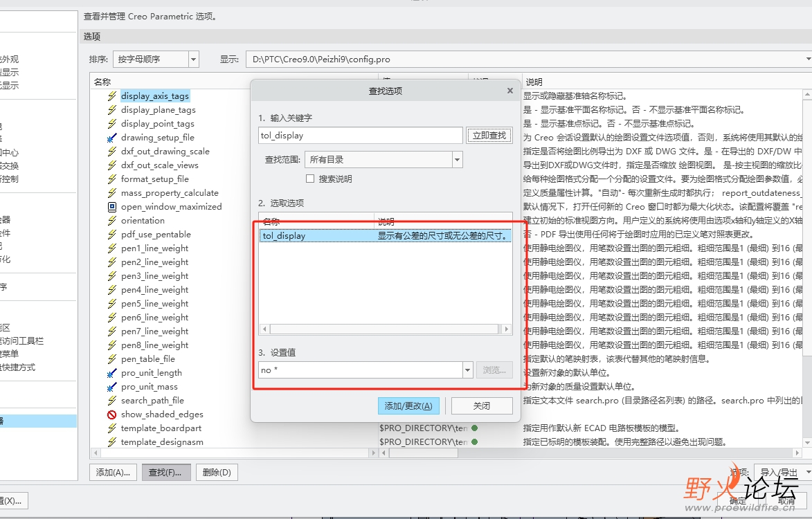Select the display_axis_tags option
812x519 pixels.
[155, 95]
